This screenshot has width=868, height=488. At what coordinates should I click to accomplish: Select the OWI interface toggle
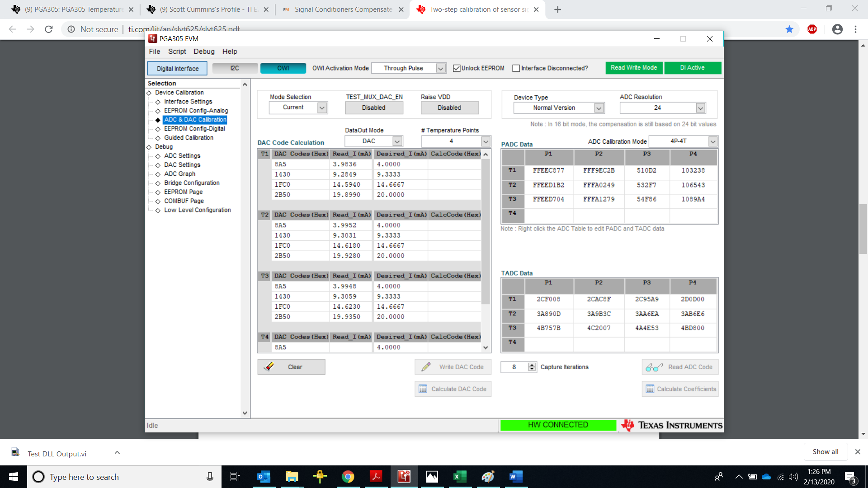(x=283, y=68)
